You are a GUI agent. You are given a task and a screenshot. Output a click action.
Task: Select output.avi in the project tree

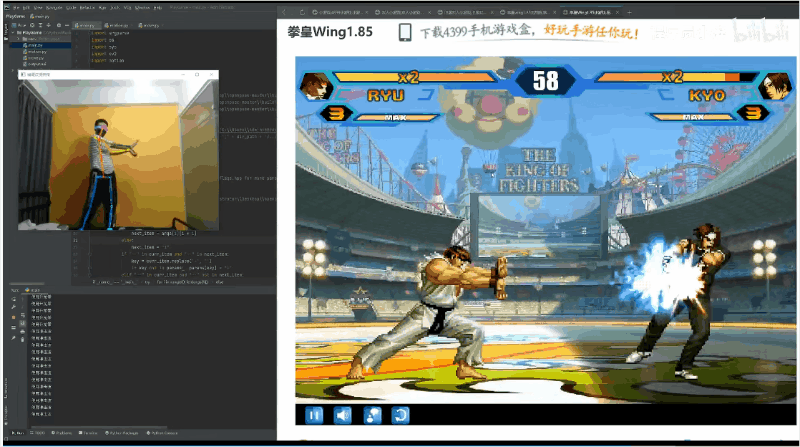(35, 64)
